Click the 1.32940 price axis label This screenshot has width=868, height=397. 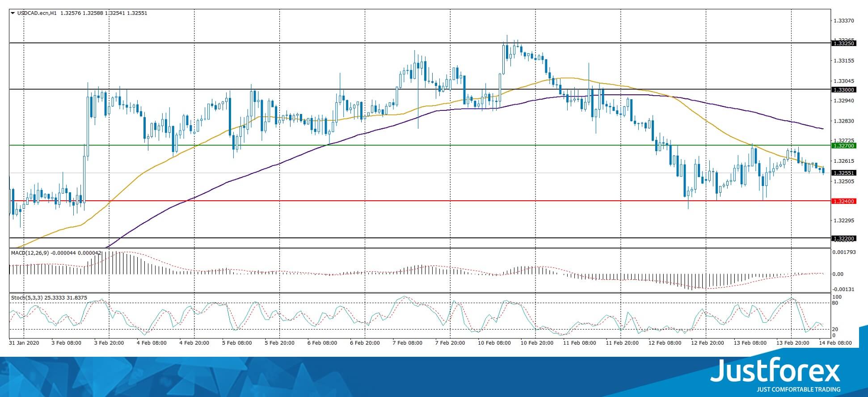tap(844, 101)
